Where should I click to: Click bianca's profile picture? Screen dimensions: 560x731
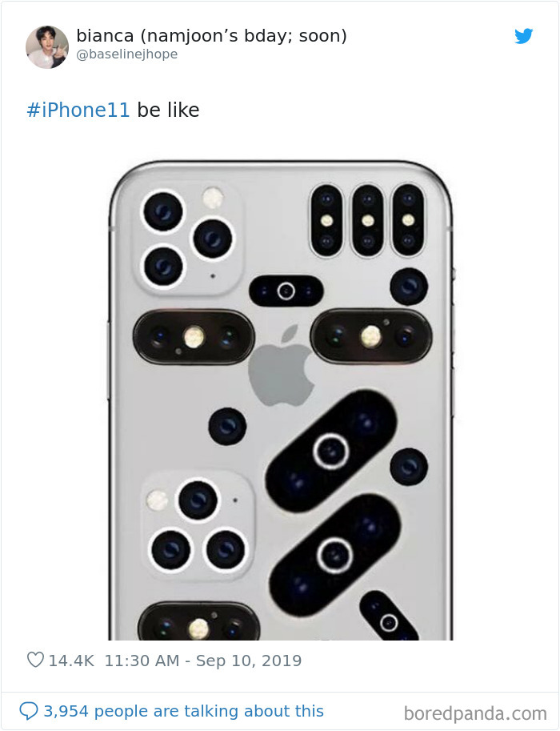(47, 47)
